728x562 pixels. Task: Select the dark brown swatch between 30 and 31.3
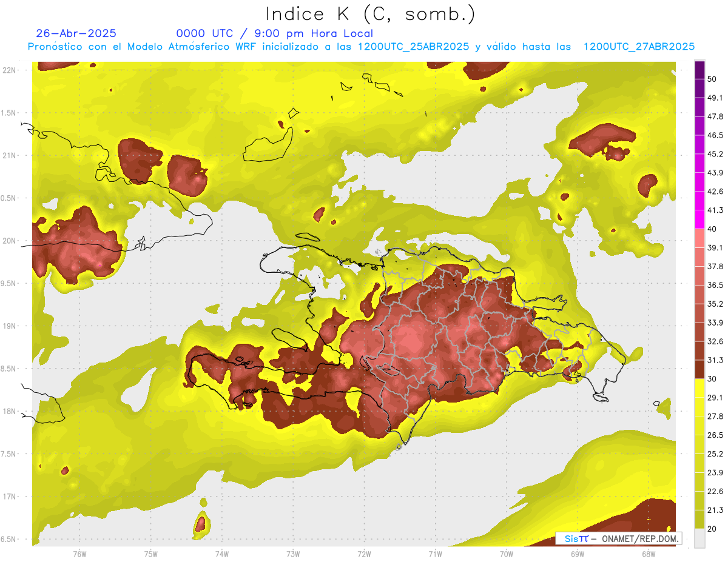click(699, 369)
